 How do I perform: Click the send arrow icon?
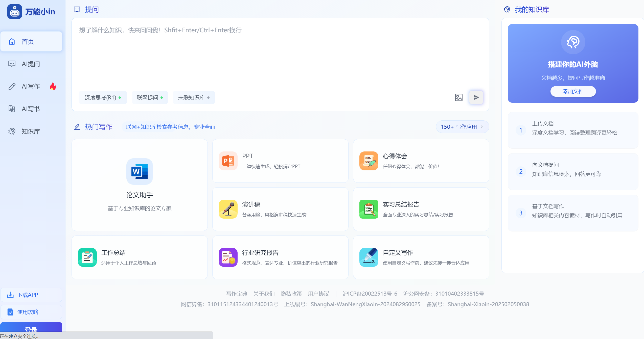[x=476, y=97]
